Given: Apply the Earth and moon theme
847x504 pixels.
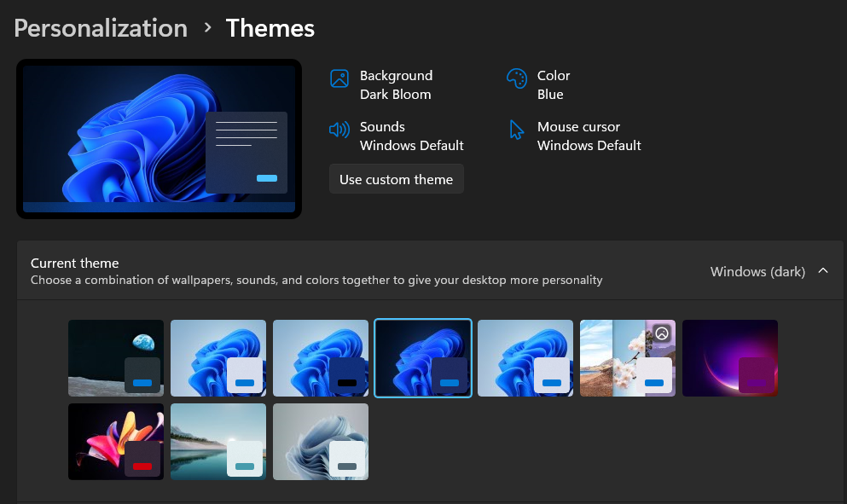Looking at the screenshot, I should point(116,358).
